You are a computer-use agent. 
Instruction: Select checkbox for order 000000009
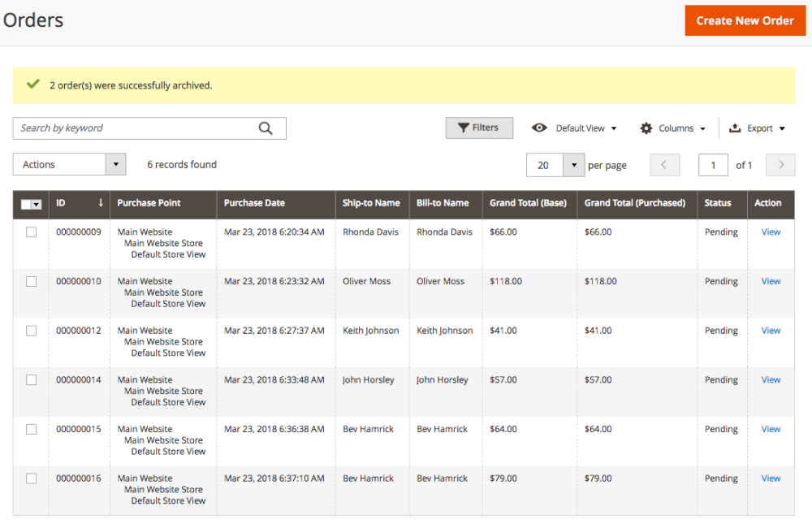click(x=32, y=232)
